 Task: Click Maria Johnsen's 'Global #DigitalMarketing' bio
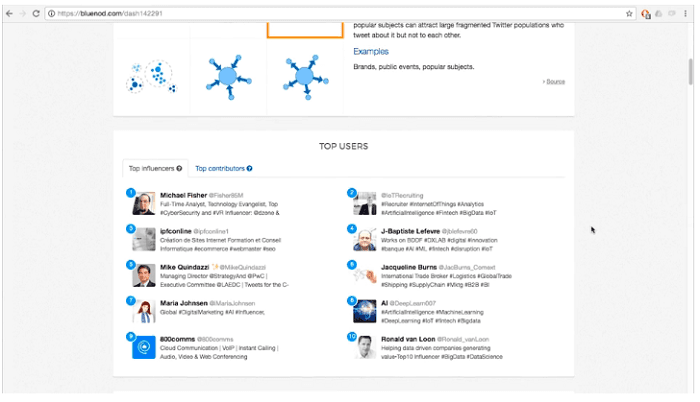pos(212,312)
